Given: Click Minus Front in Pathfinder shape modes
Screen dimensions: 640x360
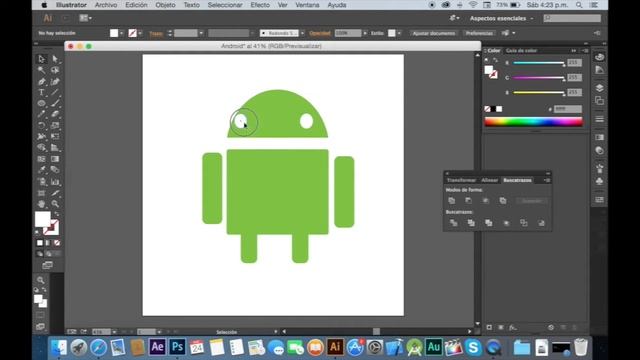Looking at the screenshot, I should coord(469,200).
